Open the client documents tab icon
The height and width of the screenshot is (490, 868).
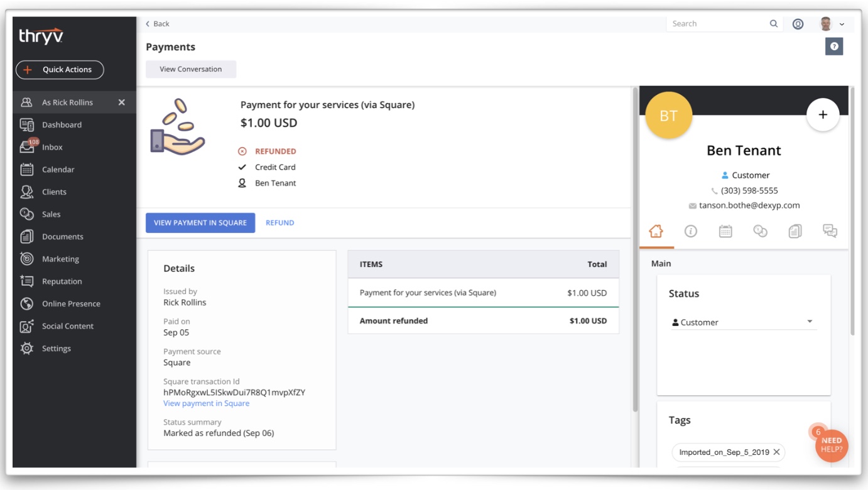[795, 231]
